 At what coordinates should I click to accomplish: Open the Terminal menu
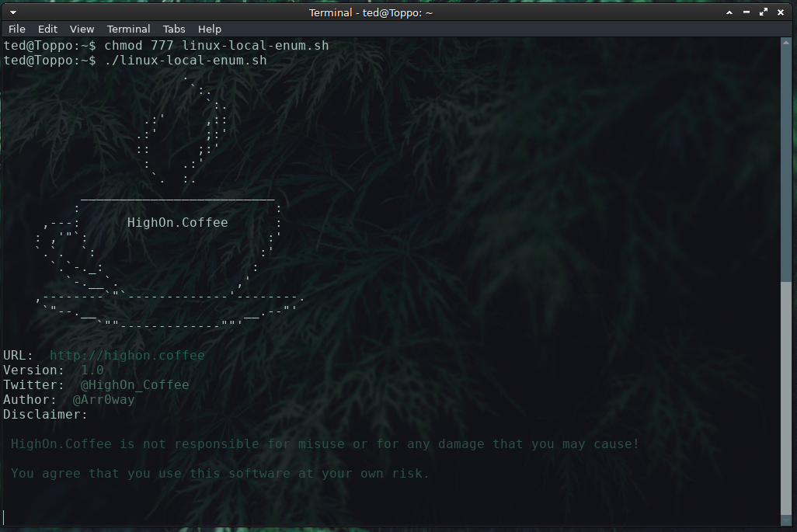pyautogui.click(x=129, y=29)
